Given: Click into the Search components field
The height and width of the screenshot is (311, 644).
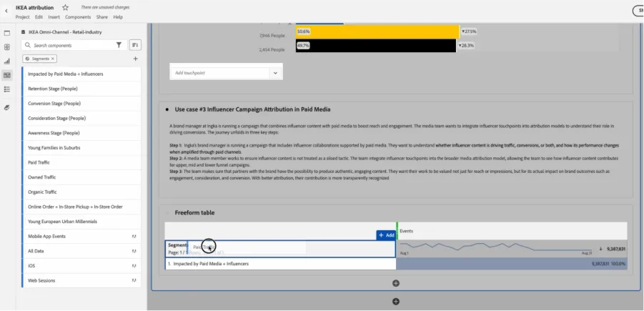Looking at the screenshot, I should (74, 45).
